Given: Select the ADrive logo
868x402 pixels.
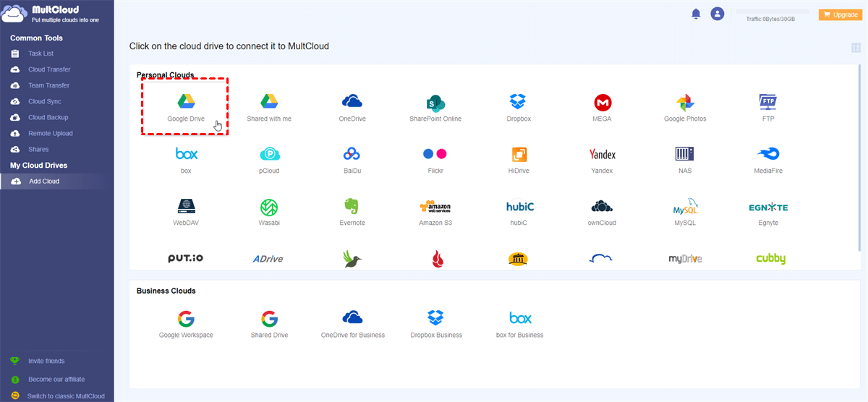Looking at the screenshot, I should pos(268,258).
